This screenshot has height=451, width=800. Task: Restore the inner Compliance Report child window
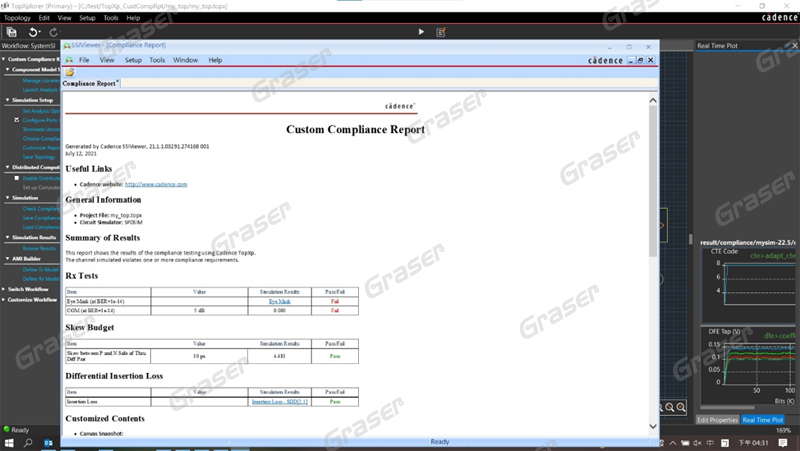640,60
